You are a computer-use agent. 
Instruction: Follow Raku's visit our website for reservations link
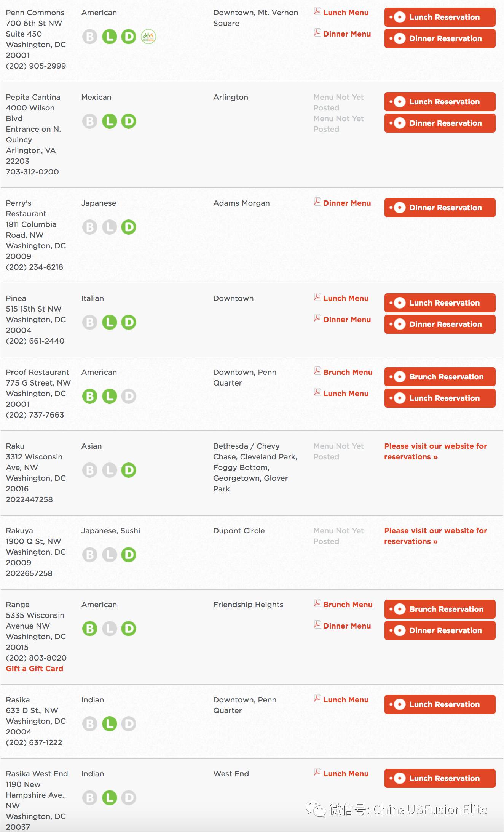click(435, 451)
